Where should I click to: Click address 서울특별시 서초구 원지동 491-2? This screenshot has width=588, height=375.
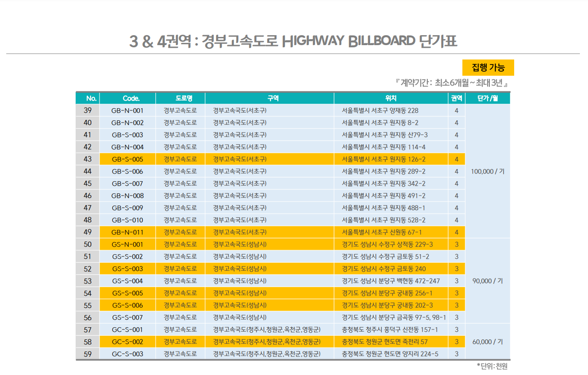(x=384, y=196)
